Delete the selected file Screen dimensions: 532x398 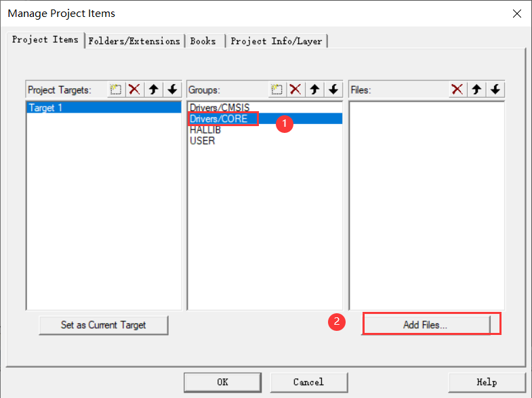[x=457, y=89]
